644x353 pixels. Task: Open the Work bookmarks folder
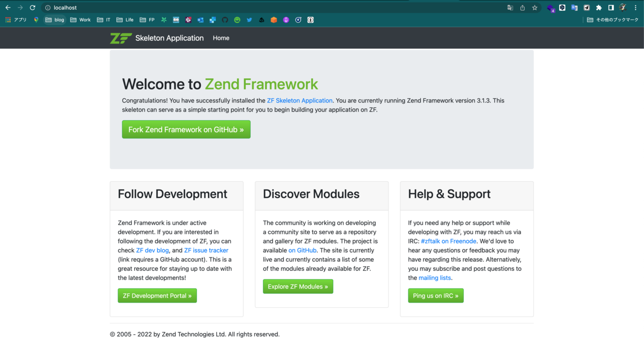(80, 20)
